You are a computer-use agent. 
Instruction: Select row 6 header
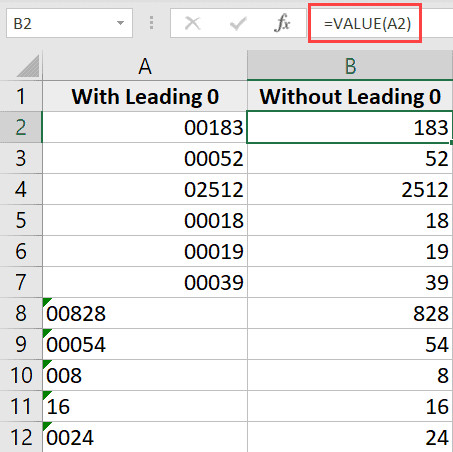pos(21,251)
